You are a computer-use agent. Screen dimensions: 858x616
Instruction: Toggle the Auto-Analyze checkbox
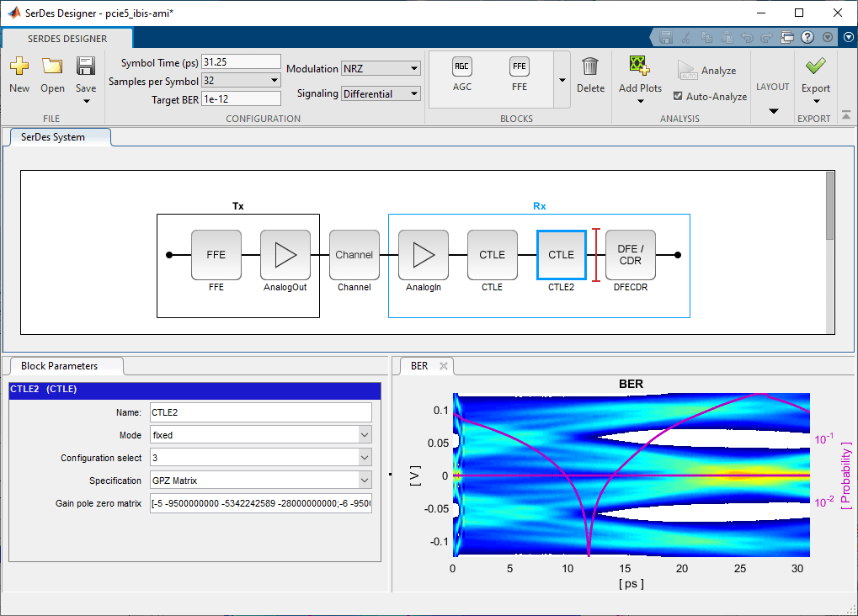678,96
